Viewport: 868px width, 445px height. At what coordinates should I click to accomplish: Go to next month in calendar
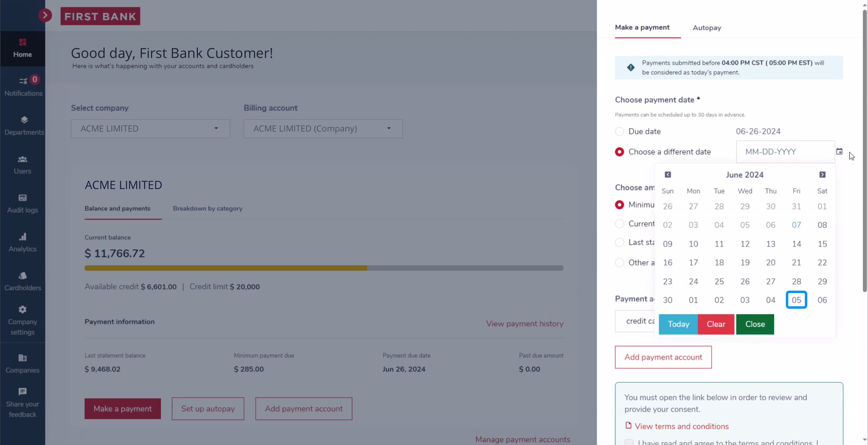click(822, 175)
